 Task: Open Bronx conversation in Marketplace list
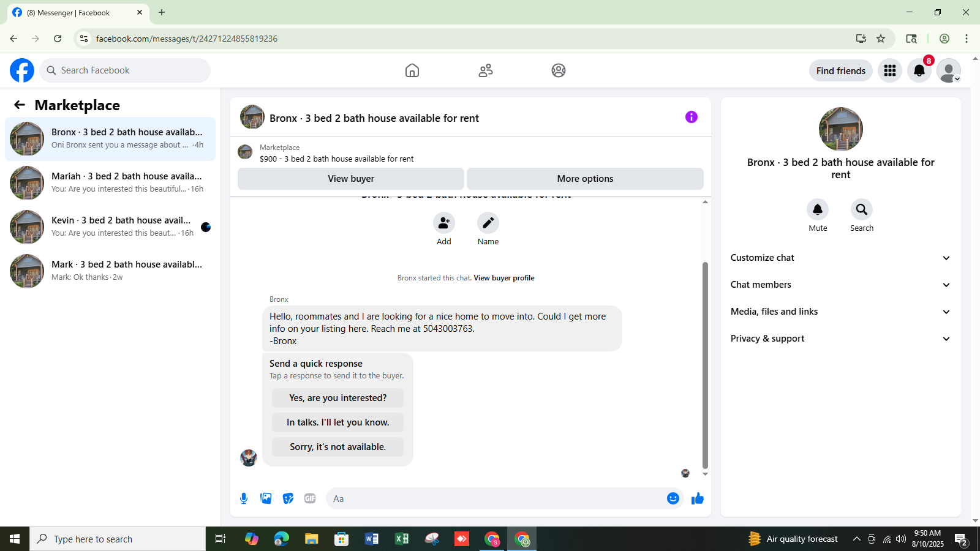tap(110, 139)
